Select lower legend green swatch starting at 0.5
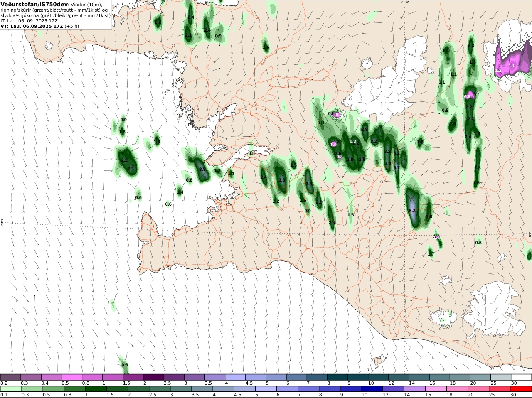The image size is (532, 398). pyautogui.click(x=53, y=389)
